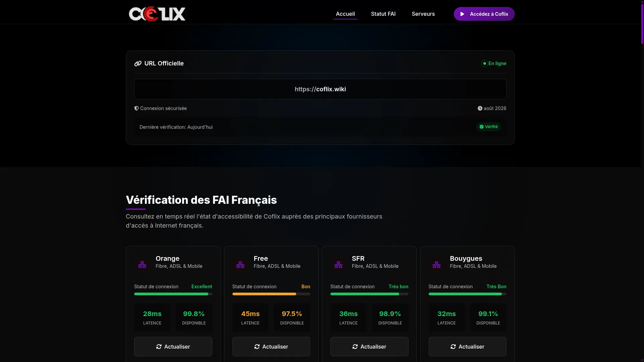Screen dimensions: 644x362
Task: Click the Connexion sécurisée label
Action: 163,108
